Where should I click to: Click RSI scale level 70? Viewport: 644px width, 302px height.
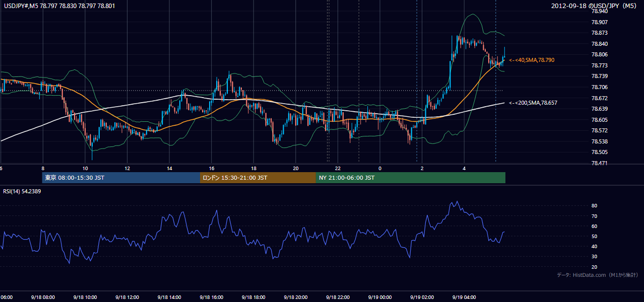click(x=594, y=216)
